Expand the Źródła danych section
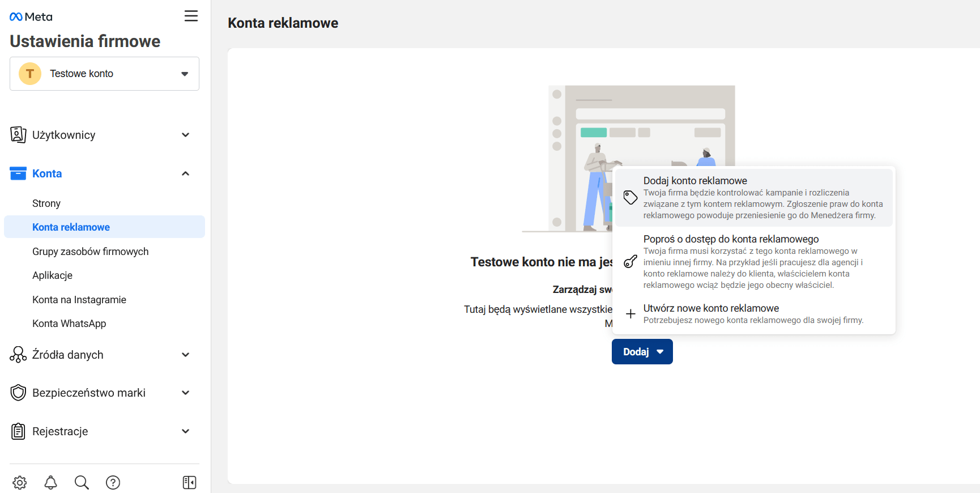This screenshot has width=980, height=493. tap(185, 355)
